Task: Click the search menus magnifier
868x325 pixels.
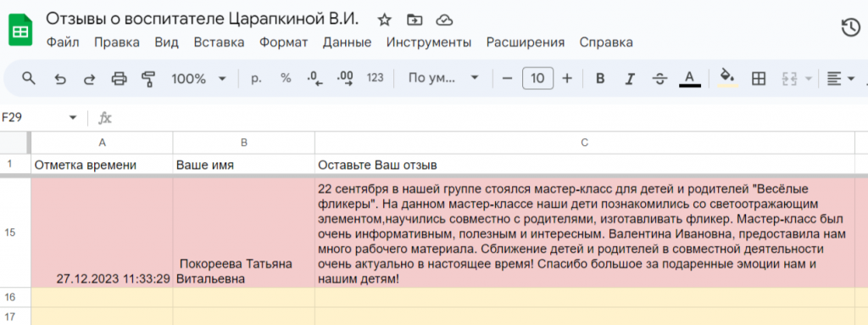Action: point(29,78)
